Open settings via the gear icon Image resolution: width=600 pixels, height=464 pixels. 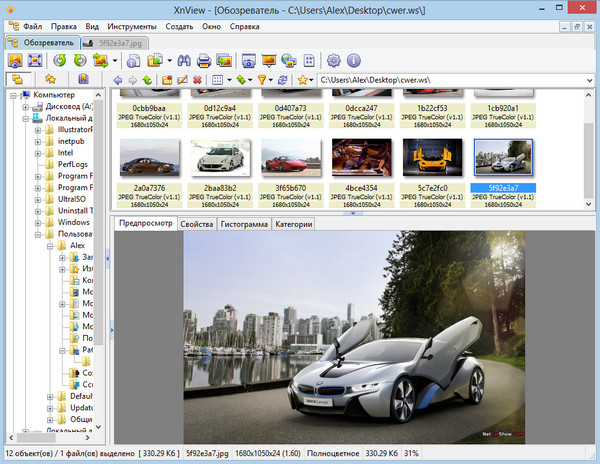click(x=334, y=61)
